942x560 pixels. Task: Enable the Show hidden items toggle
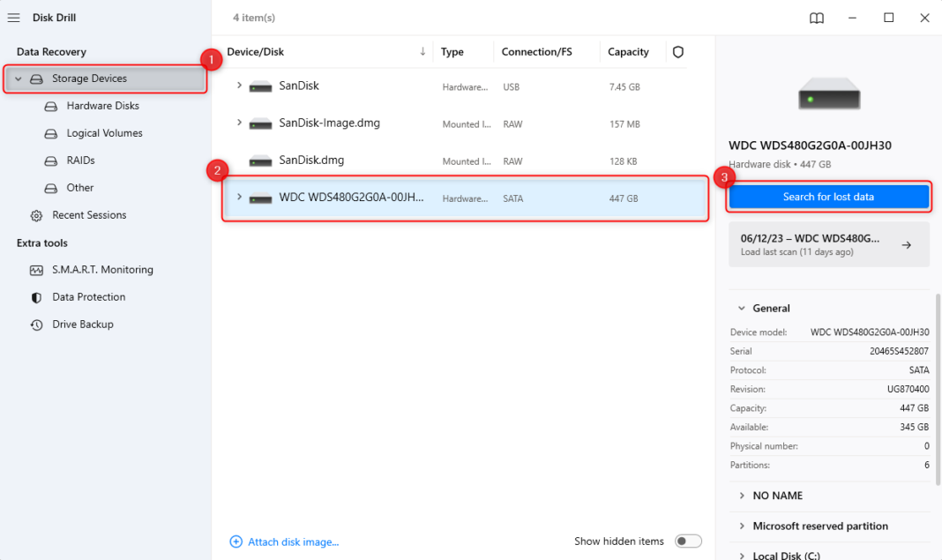(x=689, y=541)
